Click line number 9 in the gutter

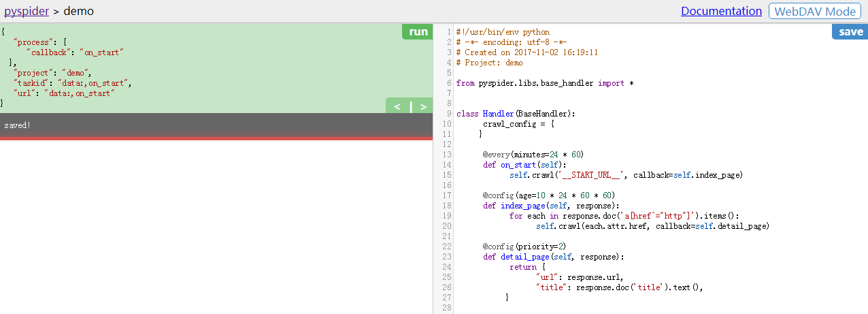pos(449,114)
